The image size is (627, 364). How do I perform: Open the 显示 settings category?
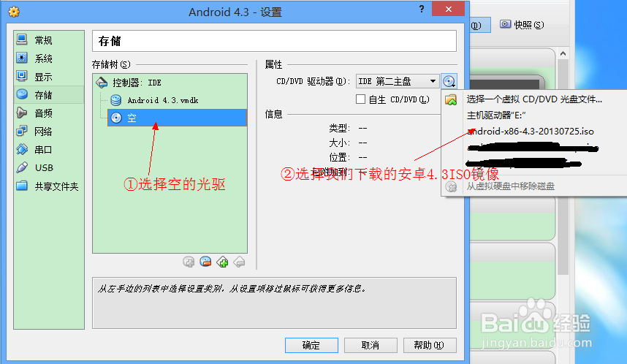click(49, 77)
